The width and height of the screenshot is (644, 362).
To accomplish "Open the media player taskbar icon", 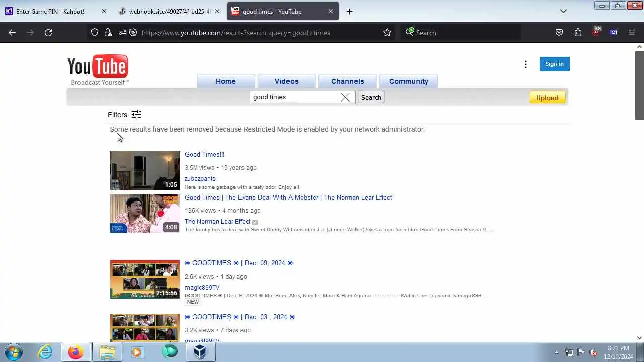I will pyautogui.click(x=137, y=352).
